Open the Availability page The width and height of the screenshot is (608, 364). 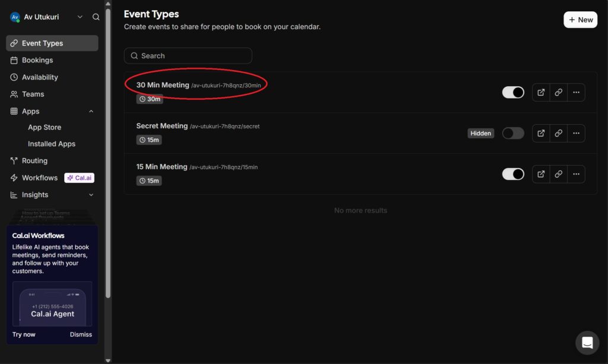click(40, 77)
